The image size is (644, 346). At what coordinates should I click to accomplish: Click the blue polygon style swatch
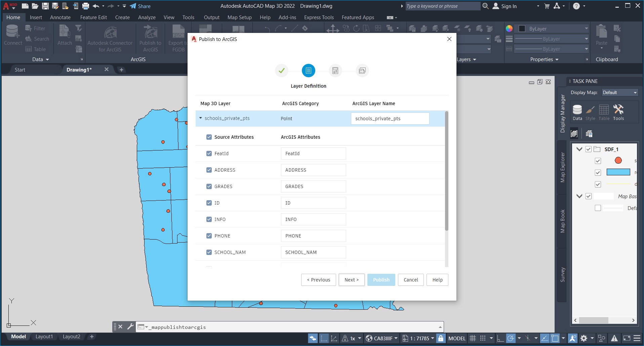pos(618,172)
